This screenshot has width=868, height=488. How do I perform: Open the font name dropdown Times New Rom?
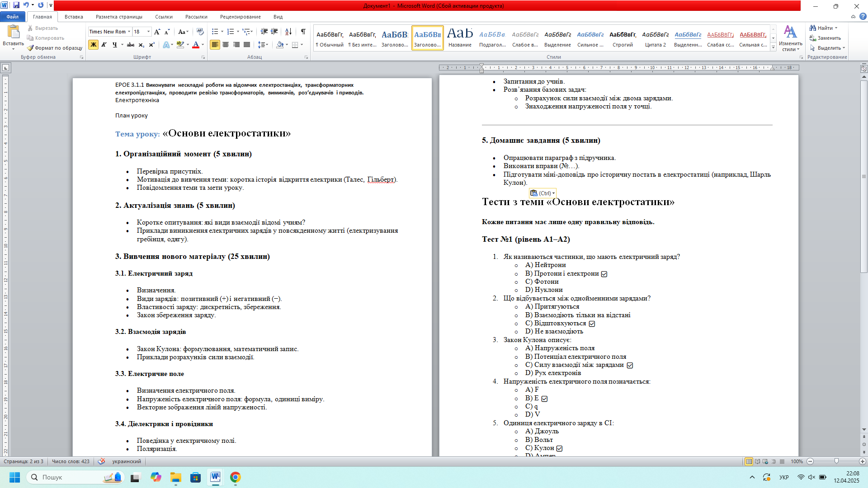129,32
